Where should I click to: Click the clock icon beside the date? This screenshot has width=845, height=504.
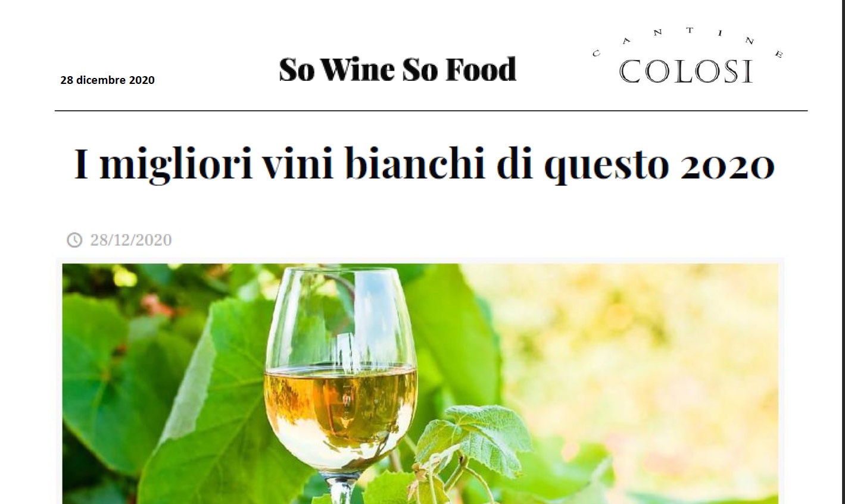(74, 240)
